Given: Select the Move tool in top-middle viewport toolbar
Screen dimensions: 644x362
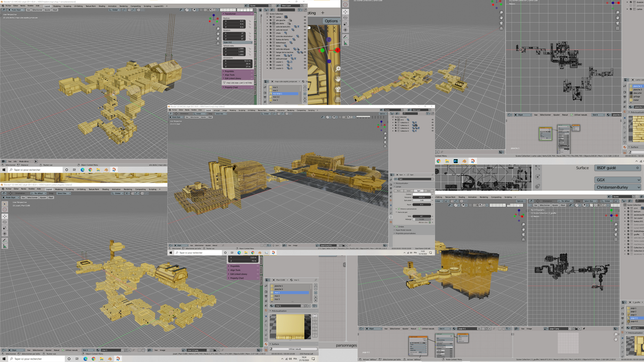Looking at the screenshot, I should point(345,12).
